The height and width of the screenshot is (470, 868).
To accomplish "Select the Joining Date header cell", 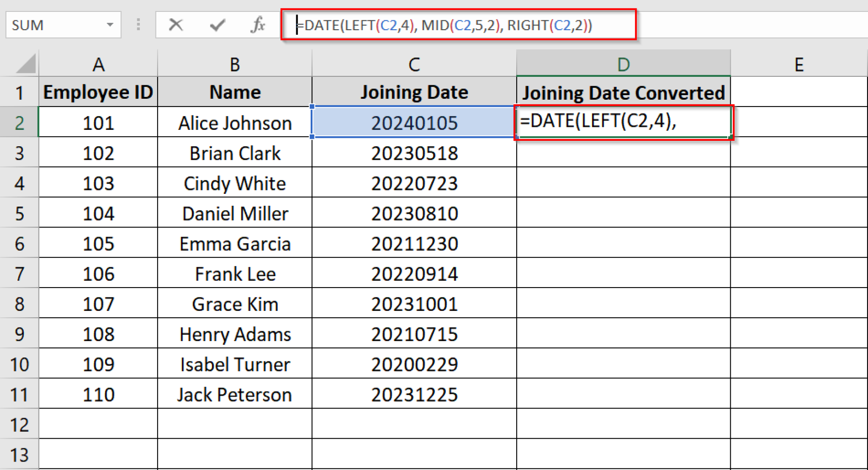I will click(414, 91).
